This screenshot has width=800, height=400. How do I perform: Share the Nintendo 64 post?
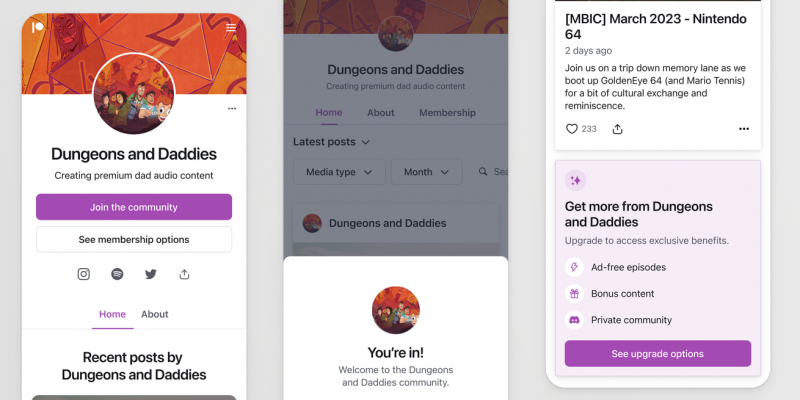617,129
